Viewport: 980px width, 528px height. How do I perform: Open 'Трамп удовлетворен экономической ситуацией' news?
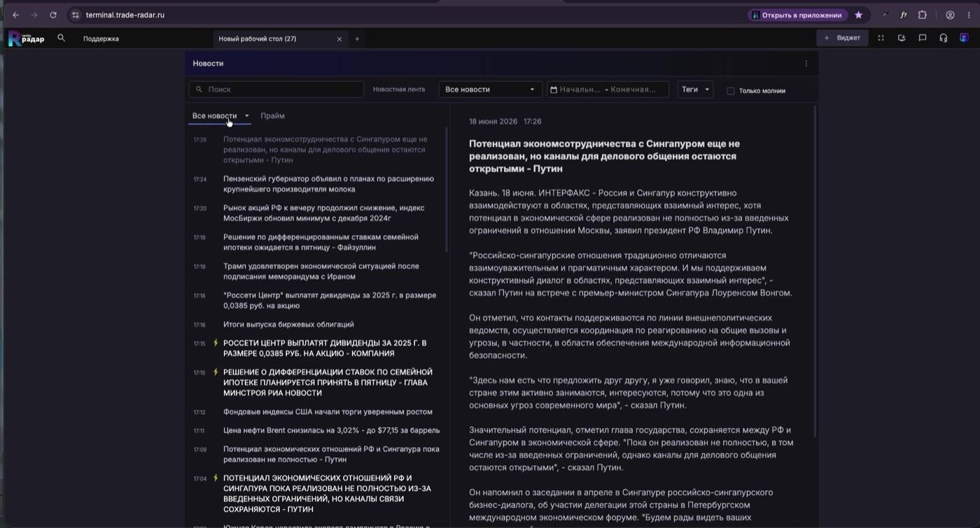tap(321, 271)
